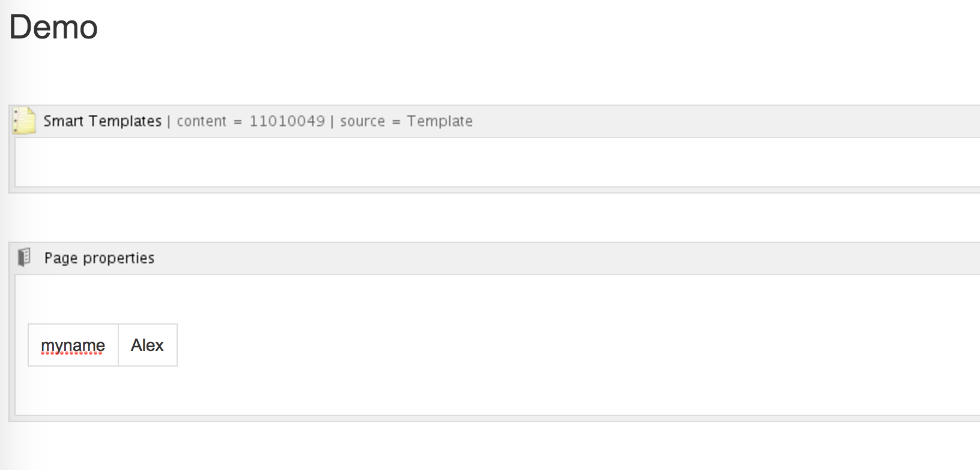This screenshot has width=980, height=470.
Task: Select the Demo page title
Action: [53, 27]
